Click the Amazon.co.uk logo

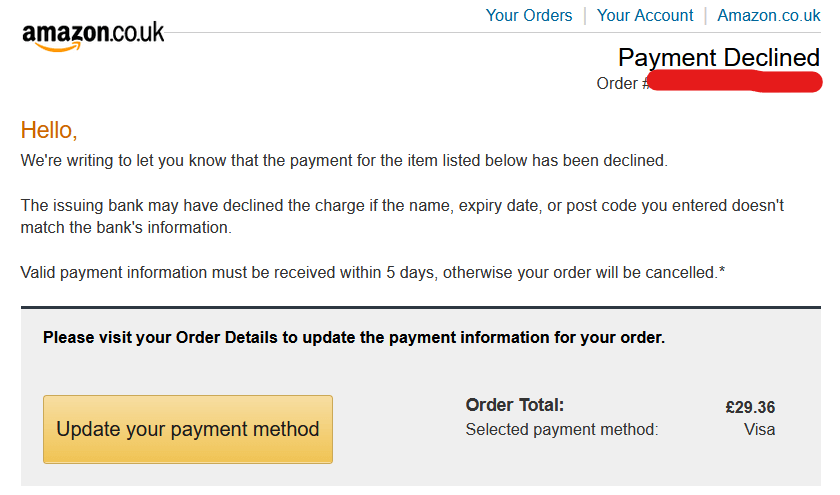93,35
